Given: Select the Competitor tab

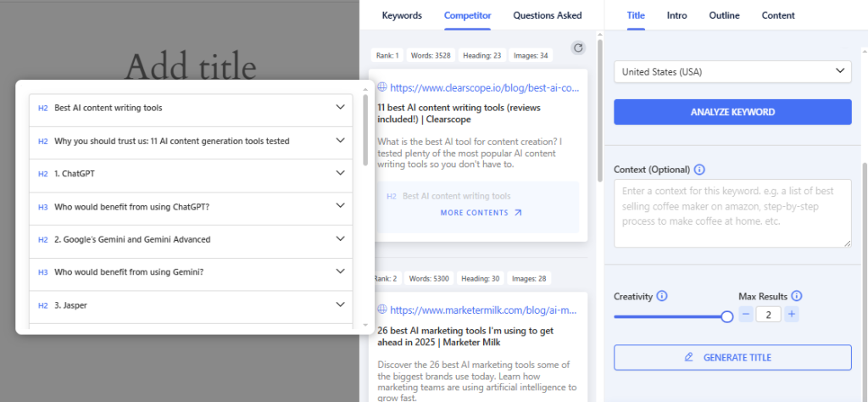Looking at the screenshot, I should pos(468,15).
